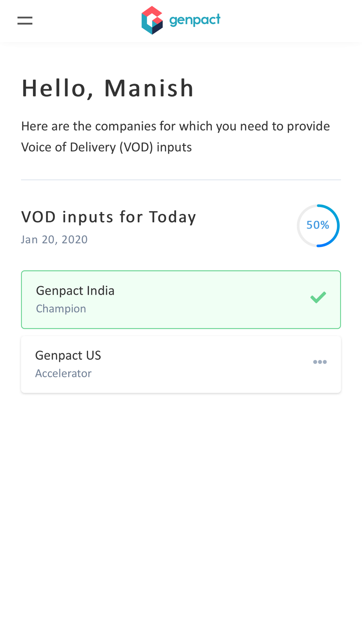
Task: Click the "Voice of Delivery (VOD) inputs" text
Action: (106, 147)
